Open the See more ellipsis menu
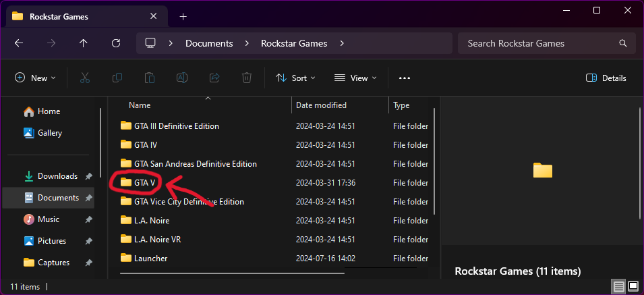The image size is (644, 295). point(405,78)
